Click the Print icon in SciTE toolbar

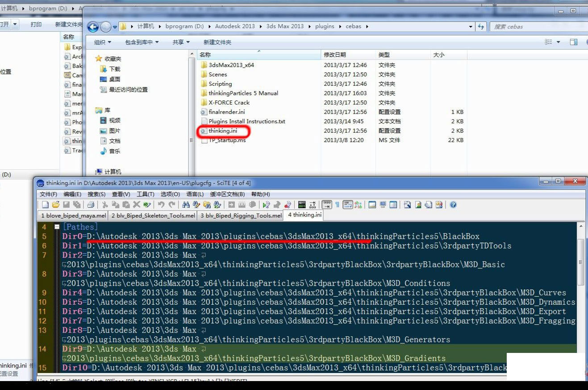pos(91,205)
